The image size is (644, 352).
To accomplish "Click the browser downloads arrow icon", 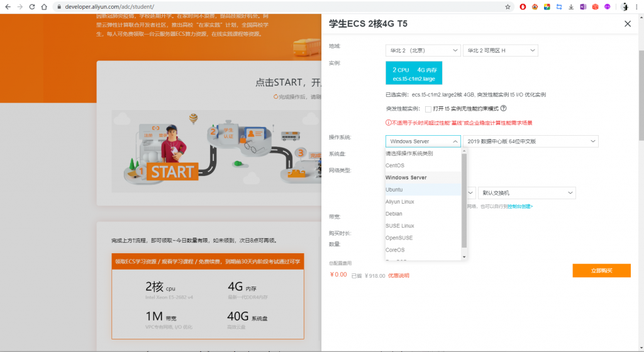I will [x=571, y=7].
